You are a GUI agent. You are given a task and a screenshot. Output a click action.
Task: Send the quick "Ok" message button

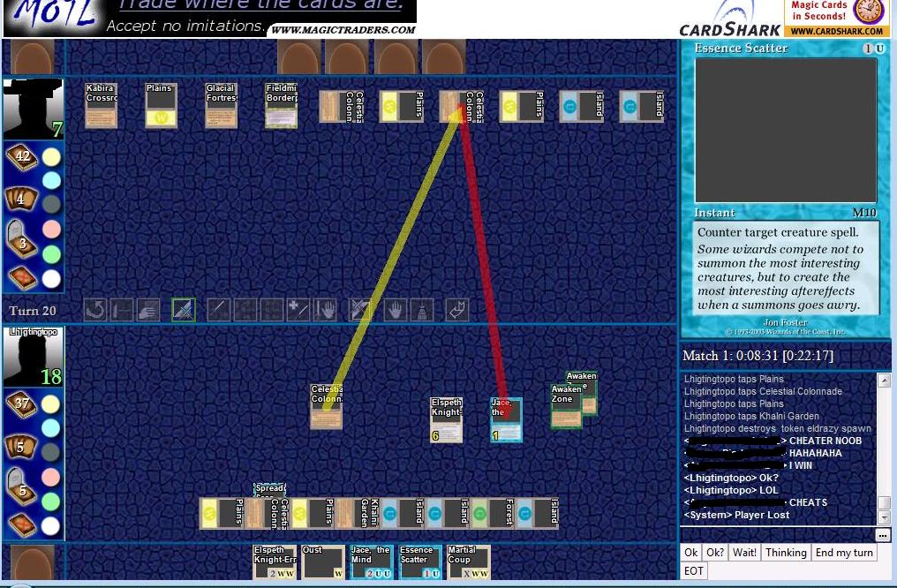(691, 553)
